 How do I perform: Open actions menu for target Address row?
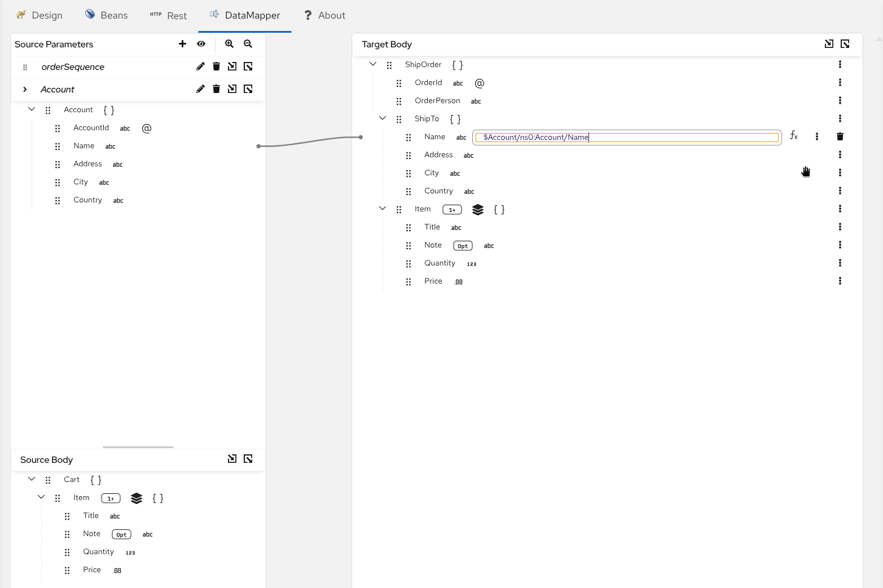[x=840, y=154]
